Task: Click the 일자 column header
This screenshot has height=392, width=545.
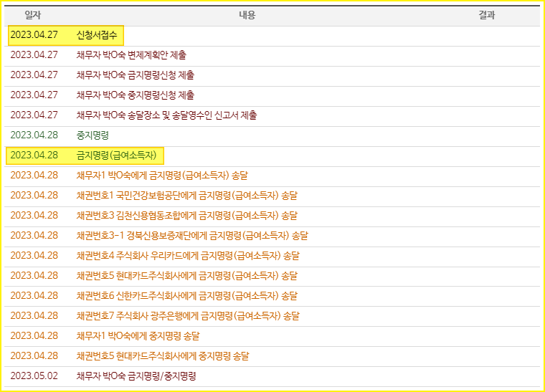Action: point(33,15)
